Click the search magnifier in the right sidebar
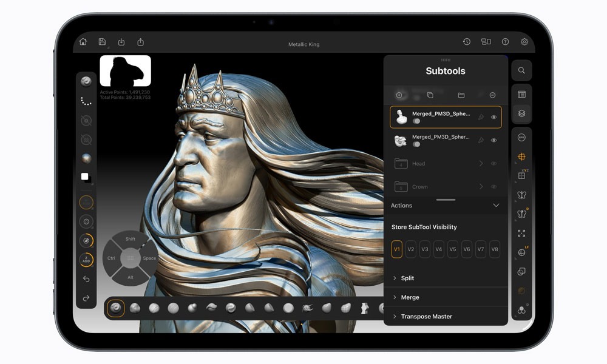This screenshot has width=607, height=364. [x=521, y=70]
